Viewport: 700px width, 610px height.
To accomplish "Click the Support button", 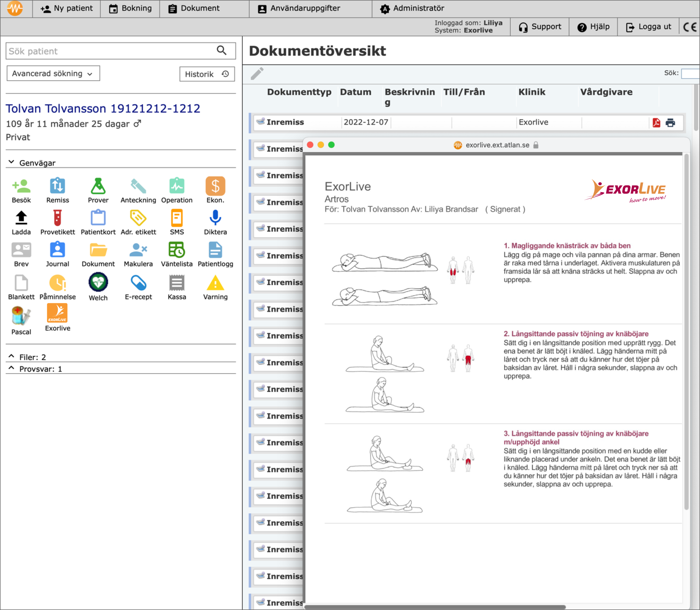I will coord(540,27).
